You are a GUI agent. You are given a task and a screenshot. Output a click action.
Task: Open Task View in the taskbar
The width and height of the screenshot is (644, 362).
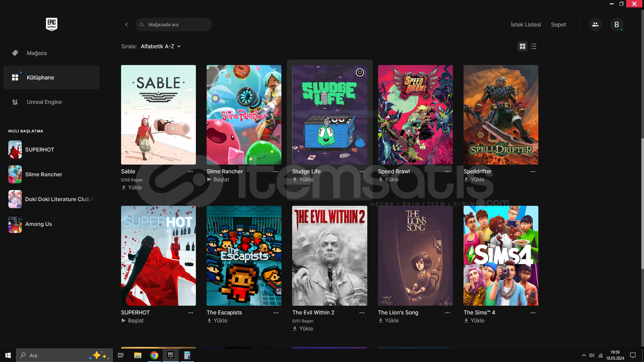point(121,355)
